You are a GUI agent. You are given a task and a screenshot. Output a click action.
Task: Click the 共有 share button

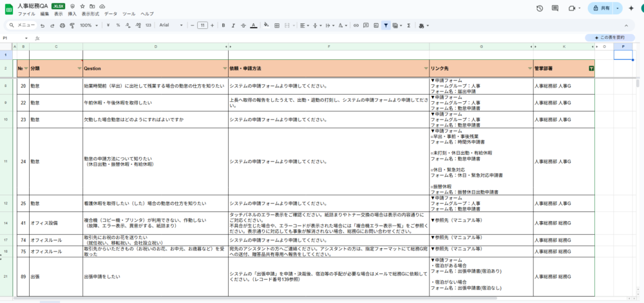(601, 8)
